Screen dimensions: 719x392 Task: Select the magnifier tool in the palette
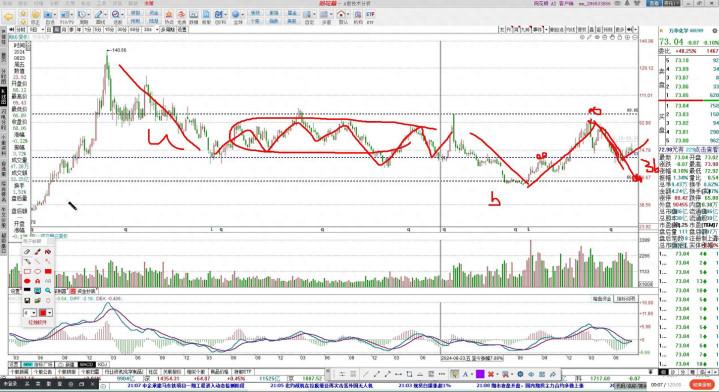(x=48, y=291)
